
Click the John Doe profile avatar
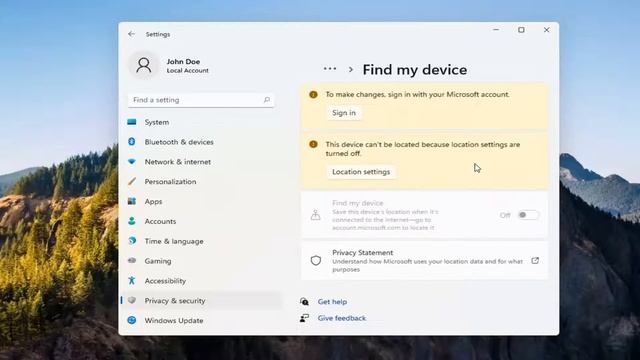[144, 65]
